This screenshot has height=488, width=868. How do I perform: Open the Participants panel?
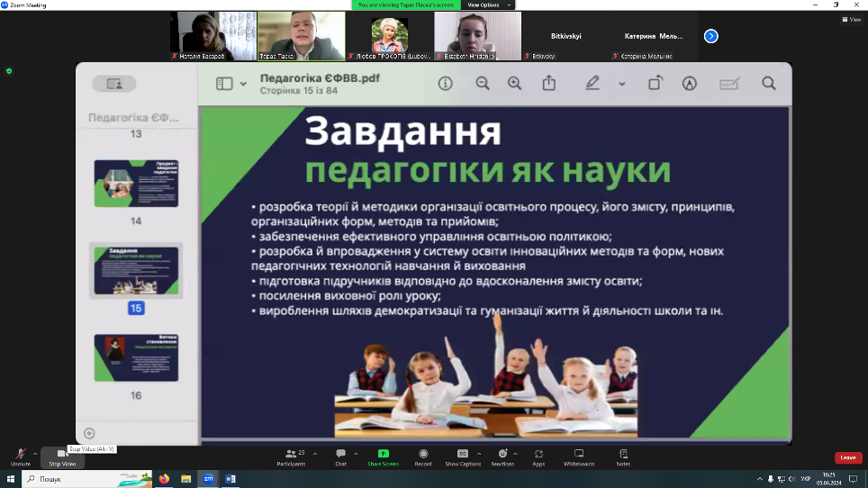point(290,457)
